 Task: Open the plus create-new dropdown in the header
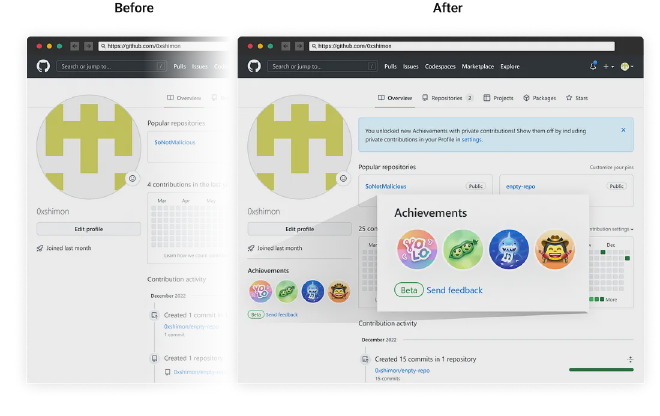[608, 66]
